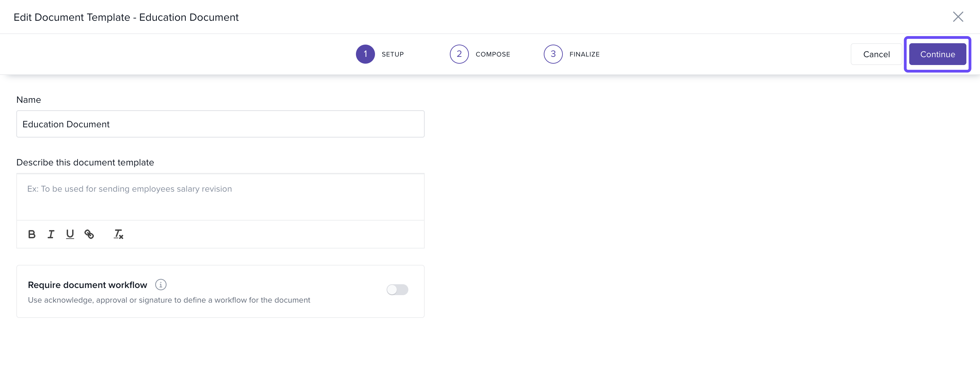Click the FINALIZE step label
Screen dimensions: 980x369
click(x=584, y=54)
